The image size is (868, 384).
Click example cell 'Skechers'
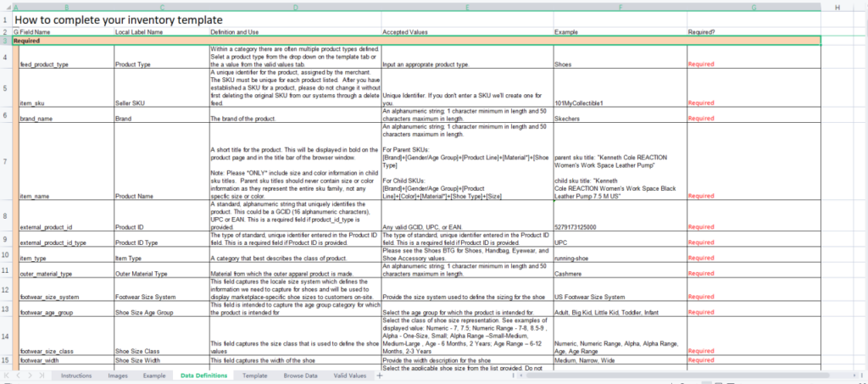point(620,115)
